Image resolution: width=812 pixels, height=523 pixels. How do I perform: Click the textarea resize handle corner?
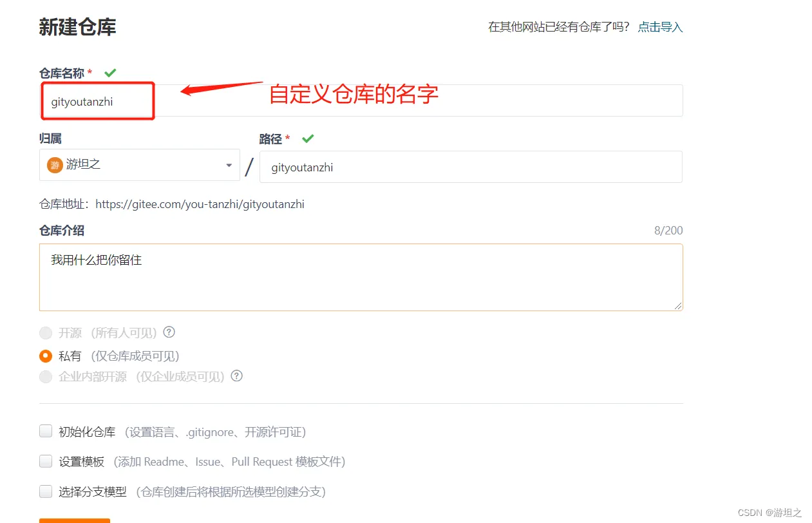pos(678,306)
